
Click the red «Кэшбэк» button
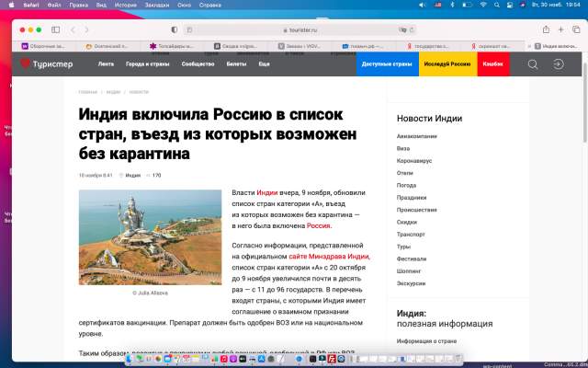tap(492, 64)
